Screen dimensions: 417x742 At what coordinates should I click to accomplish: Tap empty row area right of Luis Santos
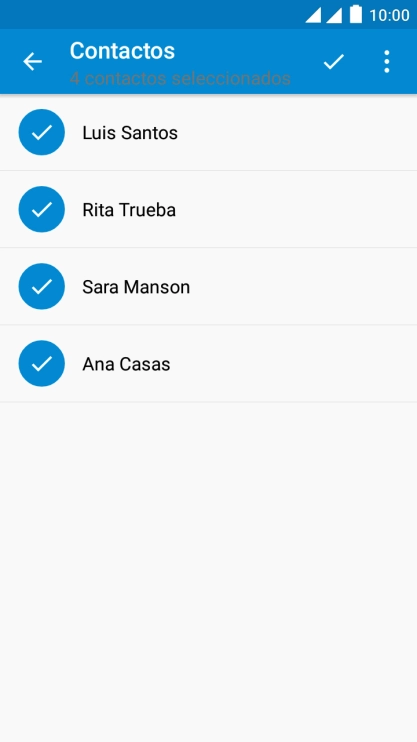[x=297, y=132]
